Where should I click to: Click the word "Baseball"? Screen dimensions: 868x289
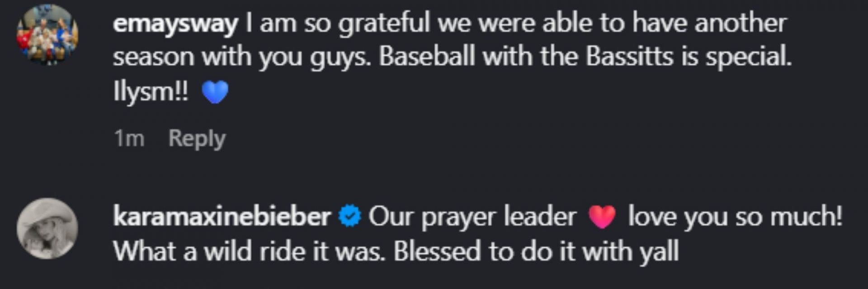coord(427,57)
